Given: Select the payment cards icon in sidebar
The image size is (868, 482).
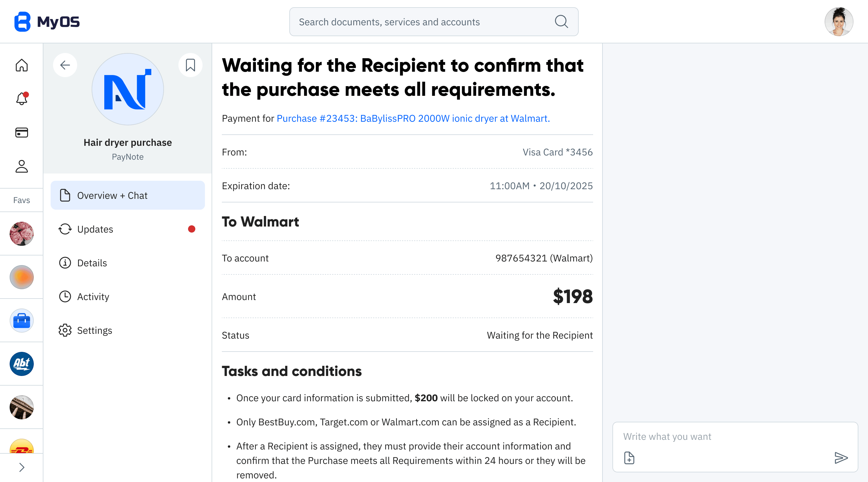Looking at the screenshot, I should pos(21,132).
